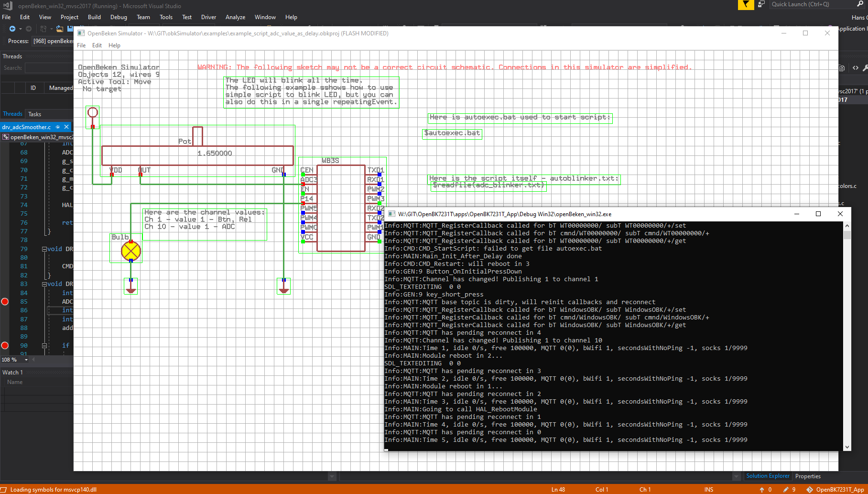Open the Visual Studio Tools menu
The width and height of the screenshot is (868, 494).
pyautogui.click(x=166, y=17)
